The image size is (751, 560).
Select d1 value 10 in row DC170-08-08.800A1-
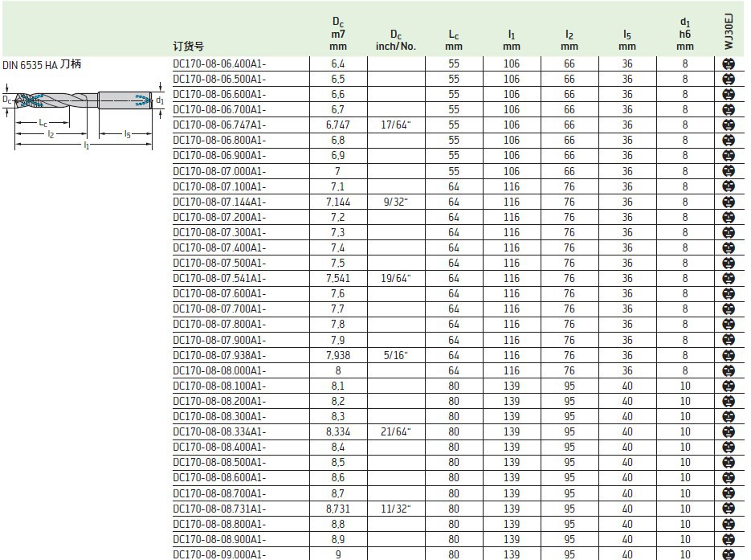tap(685, 524)
